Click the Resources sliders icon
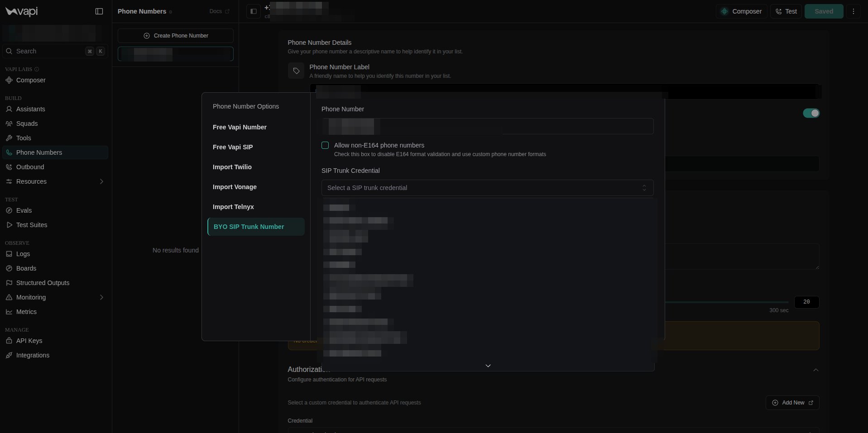 tap(9, 181)
